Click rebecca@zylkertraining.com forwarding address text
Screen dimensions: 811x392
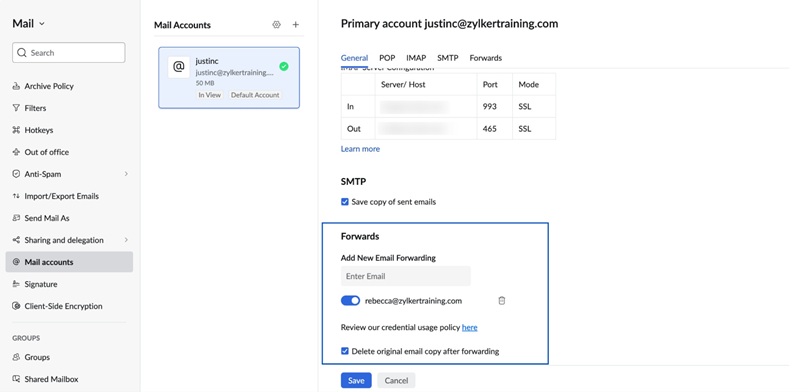pos(413,300)
